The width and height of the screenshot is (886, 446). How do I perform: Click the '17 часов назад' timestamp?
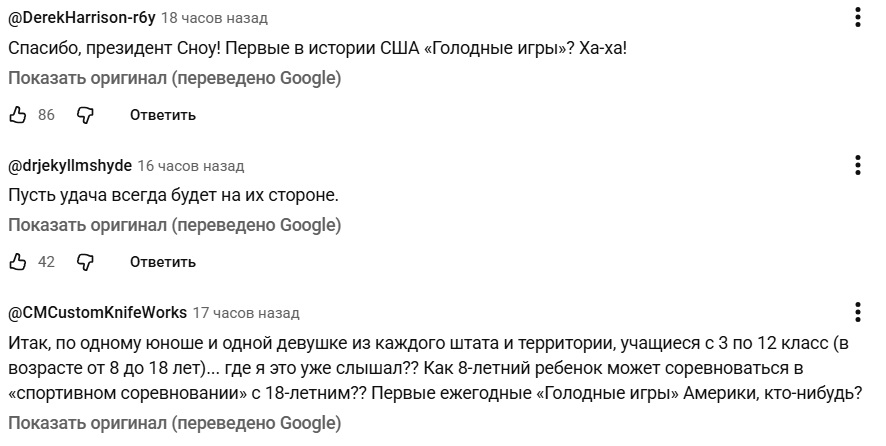click(x=246, y=312)
